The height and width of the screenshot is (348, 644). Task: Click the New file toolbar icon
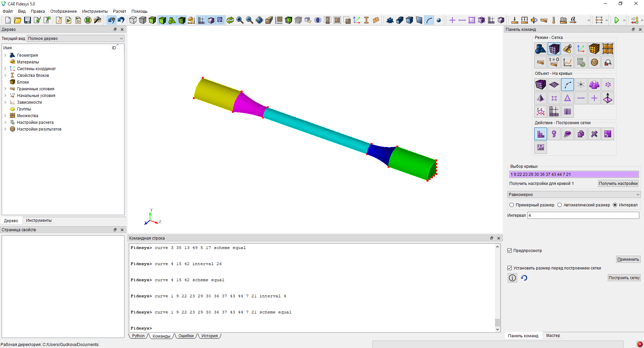click(x=8, y=20)
